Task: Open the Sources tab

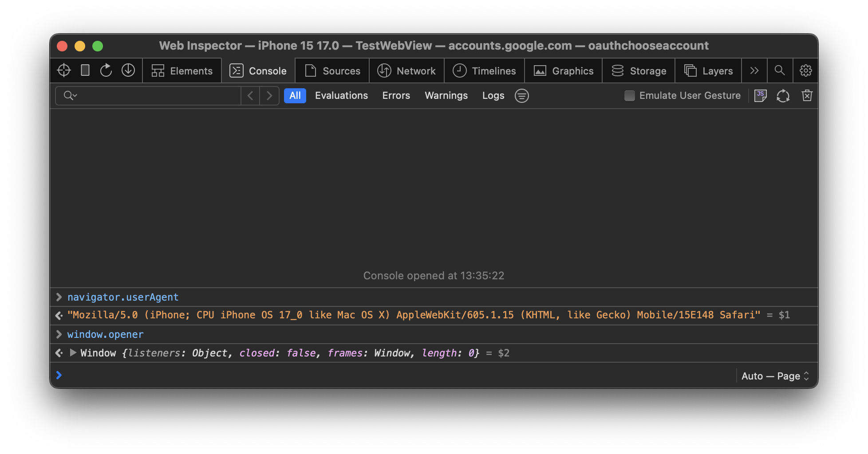Action: (x=333, y=71)
